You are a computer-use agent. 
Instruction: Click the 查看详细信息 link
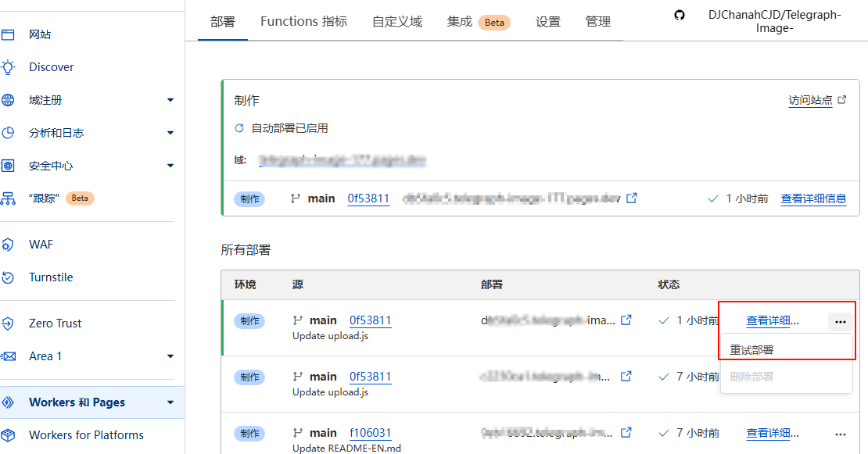coord(813,198)
